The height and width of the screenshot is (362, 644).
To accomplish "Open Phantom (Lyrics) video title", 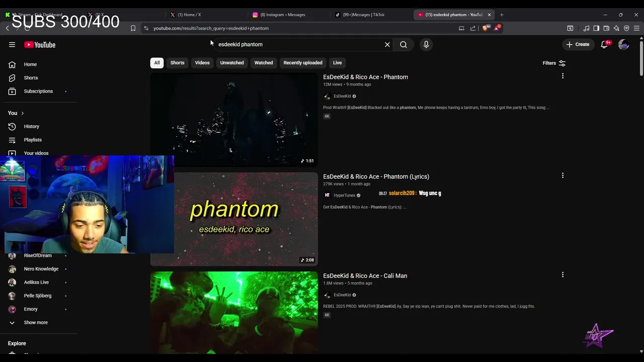I will coord(376,176).
